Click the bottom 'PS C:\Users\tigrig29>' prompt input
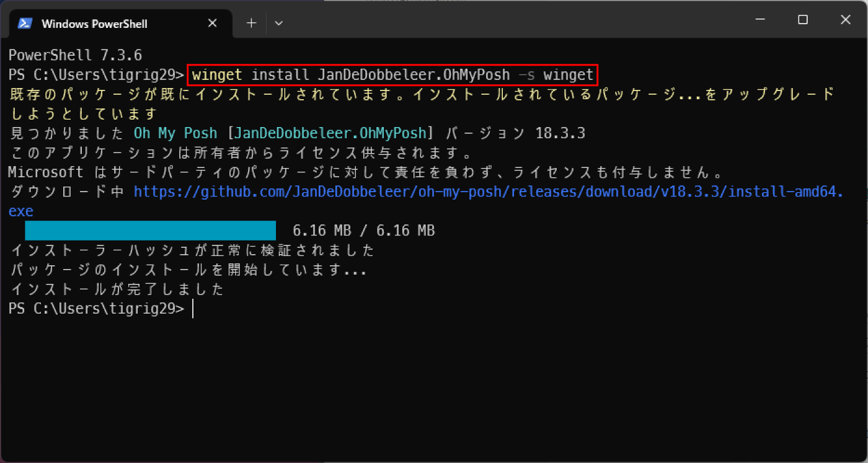Viewport: 868px width, 463px height. [96, 309]
